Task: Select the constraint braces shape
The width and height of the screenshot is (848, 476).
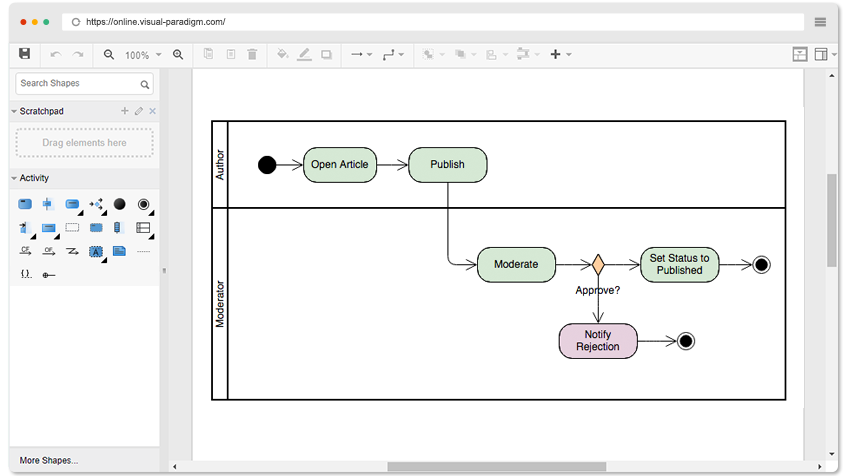Action: [x=25, y=274]
